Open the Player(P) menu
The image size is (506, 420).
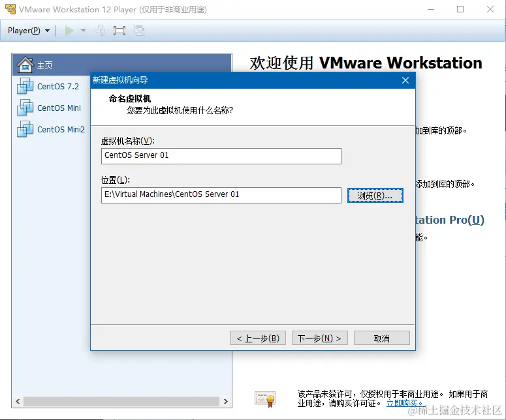tap(29, 31)
